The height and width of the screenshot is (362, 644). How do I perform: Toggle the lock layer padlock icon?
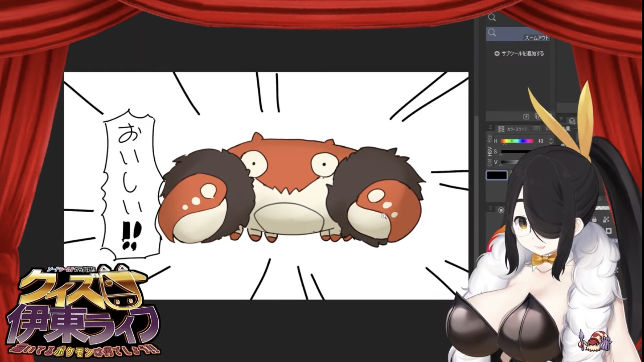[x=594, y=219]
